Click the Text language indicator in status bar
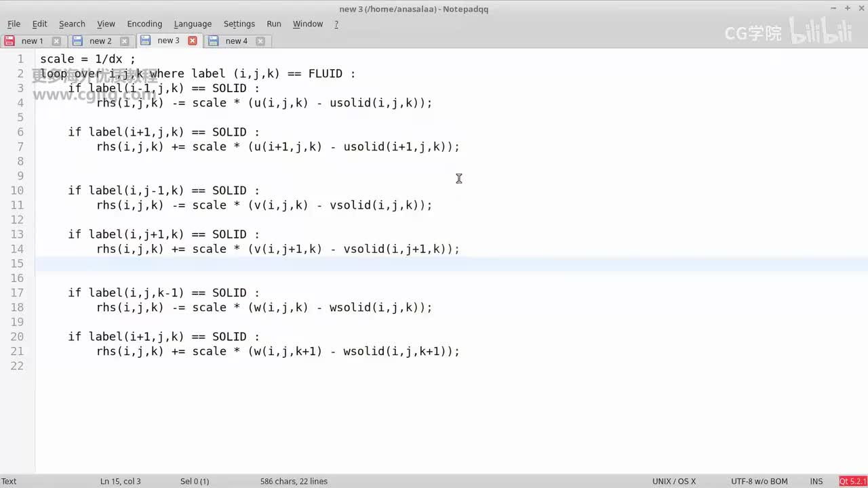Viewport: 868px width, 488px height. (9, 481)
